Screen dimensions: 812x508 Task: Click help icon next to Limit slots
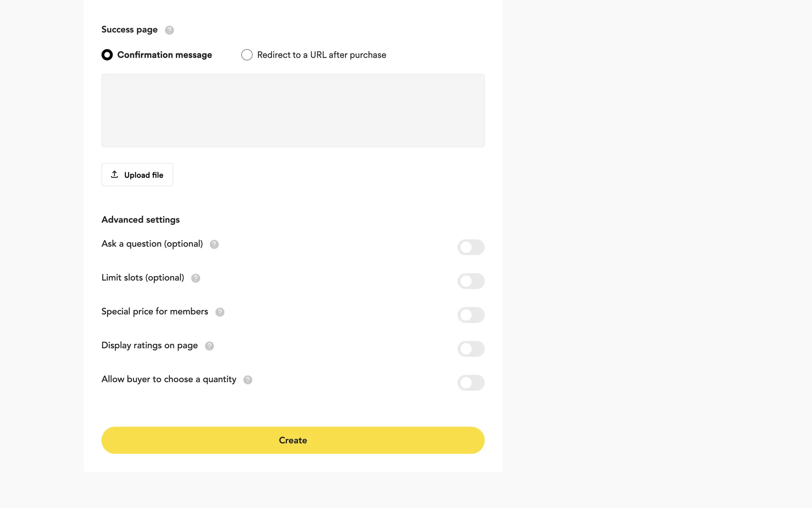pyautogui.click(x=195, y=278)
